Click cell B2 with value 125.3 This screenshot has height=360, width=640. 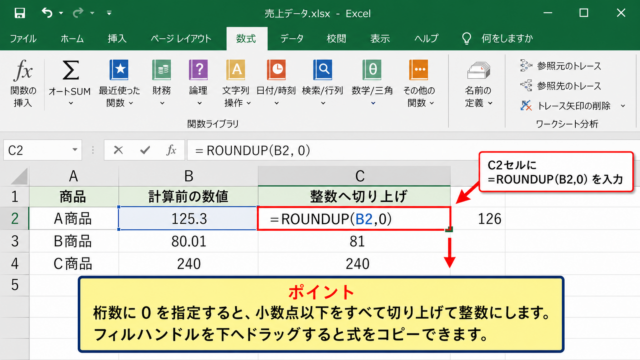click(188, 219)
